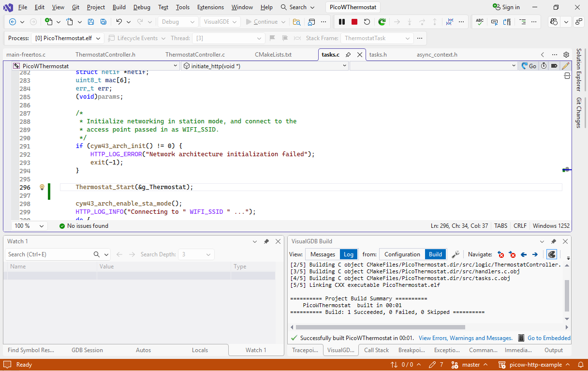588x371 pixels.
Task: Pin the Watch 1 panel
Action: tap(266, 241)
